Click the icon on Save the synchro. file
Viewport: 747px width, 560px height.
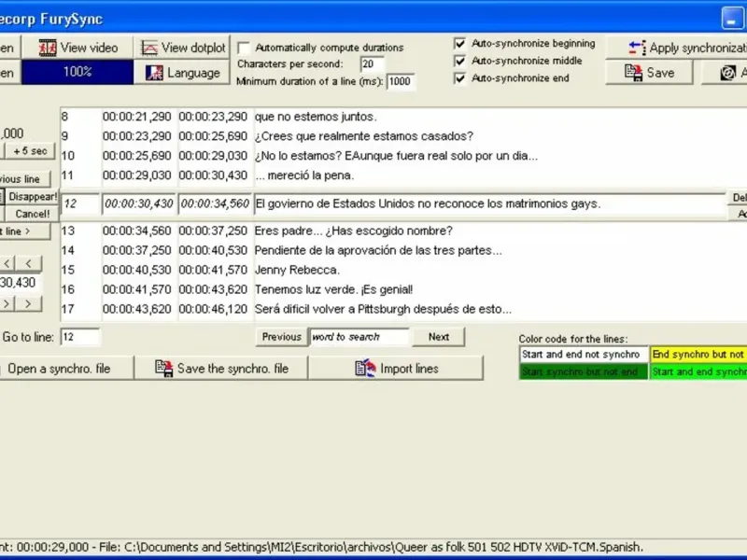[164, 369]
